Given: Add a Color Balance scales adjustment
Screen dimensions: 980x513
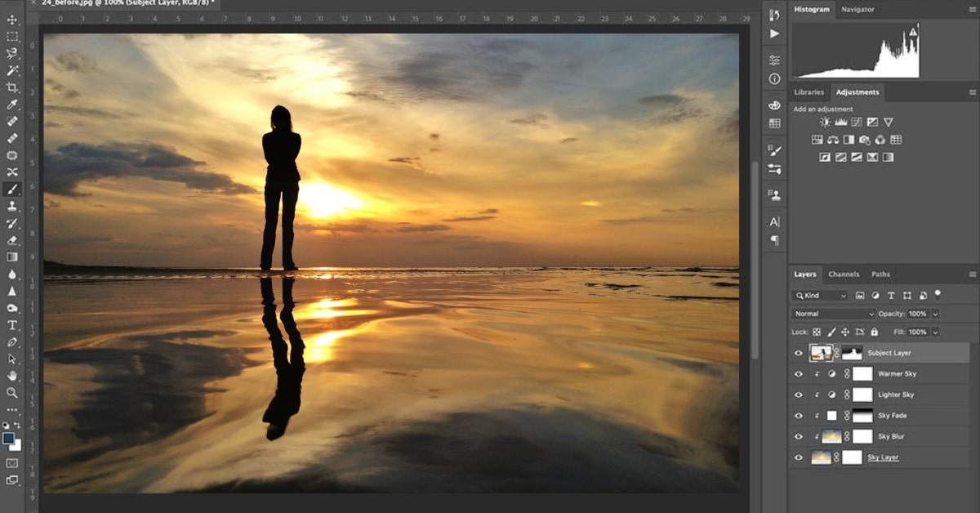Looking at the screenshot, I should coord(833,140).
